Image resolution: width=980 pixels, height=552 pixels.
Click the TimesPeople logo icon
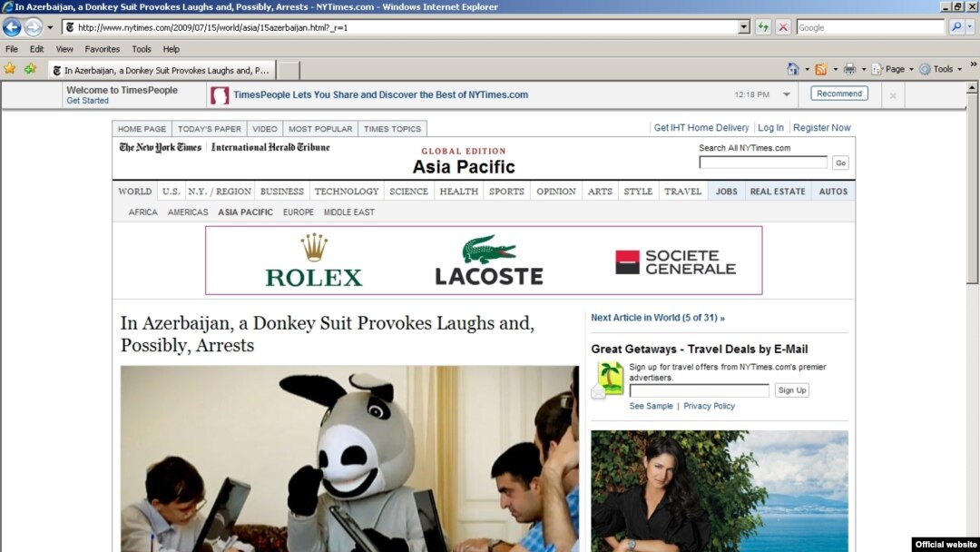point(220,95)
